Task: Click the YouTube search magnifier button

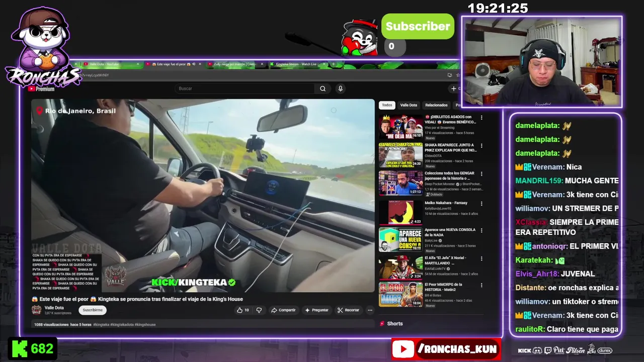Action: pos(323,88)
